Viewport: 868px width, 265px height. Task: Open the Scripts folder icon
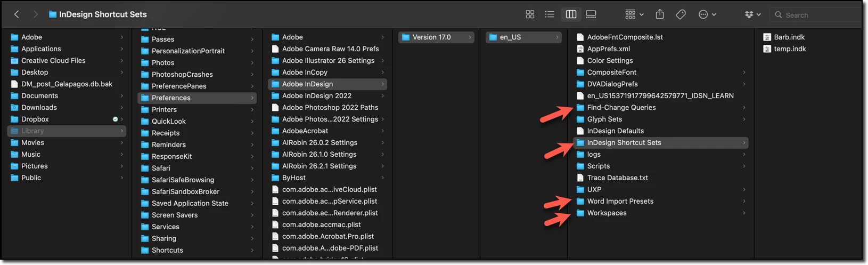580,166
